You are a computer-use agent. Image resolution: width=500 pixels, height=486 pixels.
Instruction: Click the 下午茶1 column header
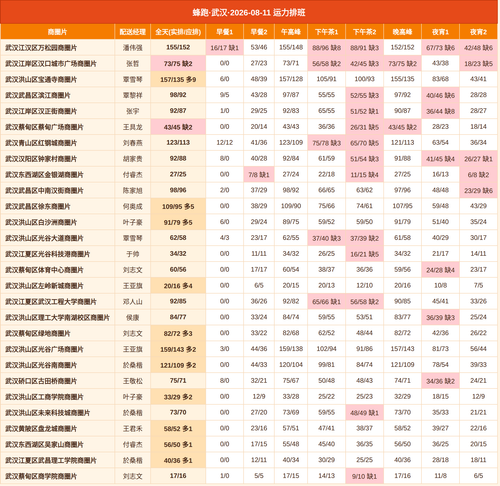(x=327, y=32)
